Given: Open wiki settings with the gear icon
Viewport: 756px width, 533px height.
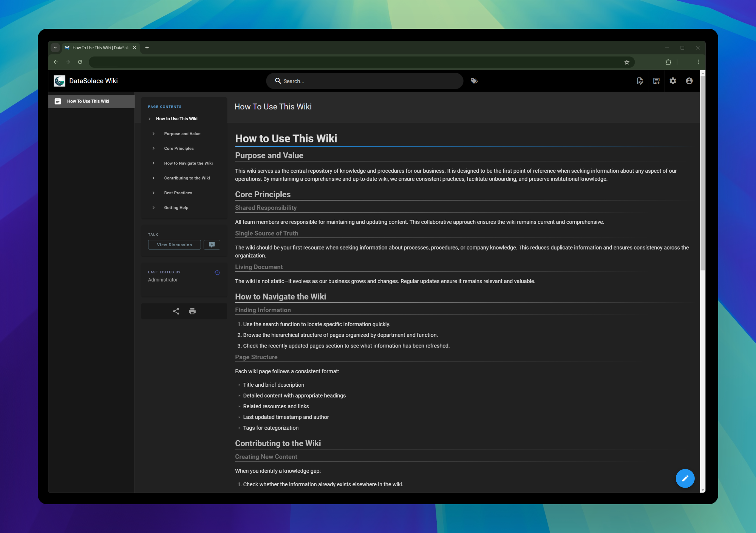Looking at the screenshot, I should [x=673, y=81].
